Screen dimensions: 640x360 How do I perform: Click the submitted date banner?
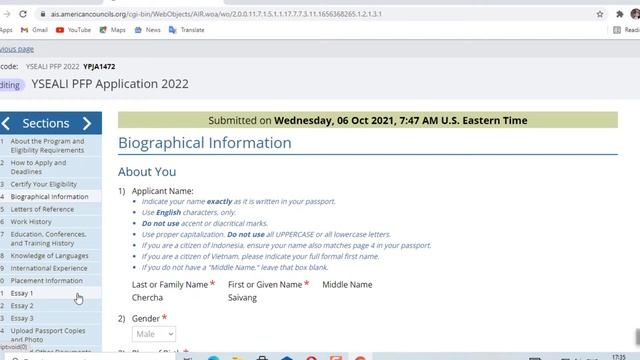[x=368, y=120]
